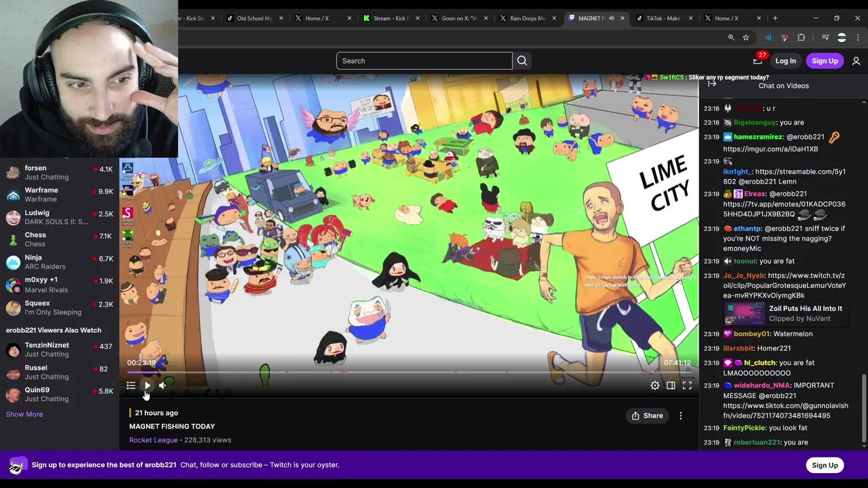Image resolution: width=868 pixels, height=488 pixels.
Task: Open Ninja's ARC Raiders stream
Action: 60,262
